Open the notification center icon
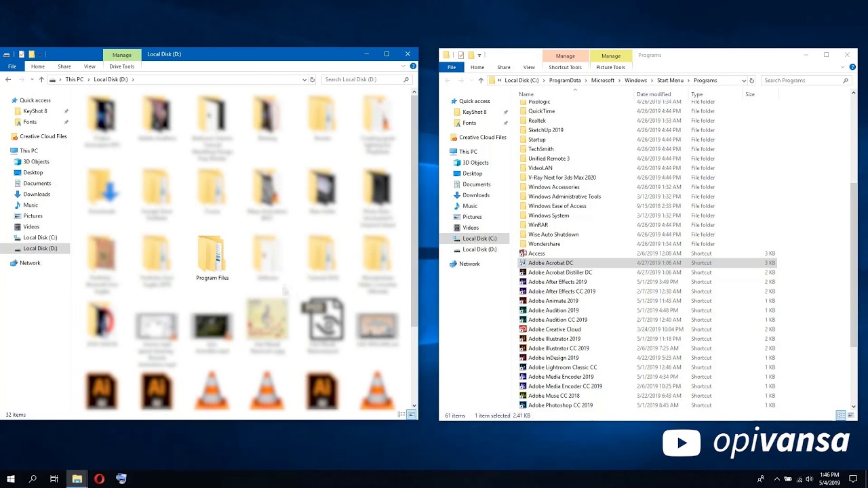868x488 pixels. 854,479
